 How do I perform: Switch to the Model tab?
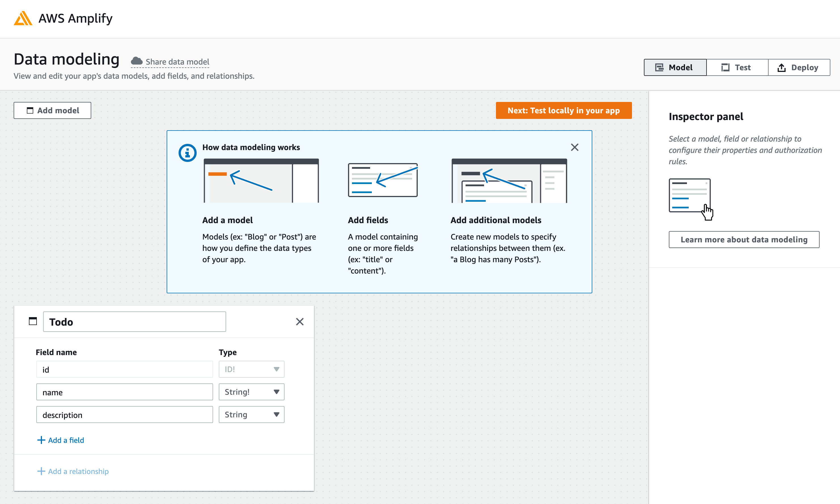click(x=675, y=68)
